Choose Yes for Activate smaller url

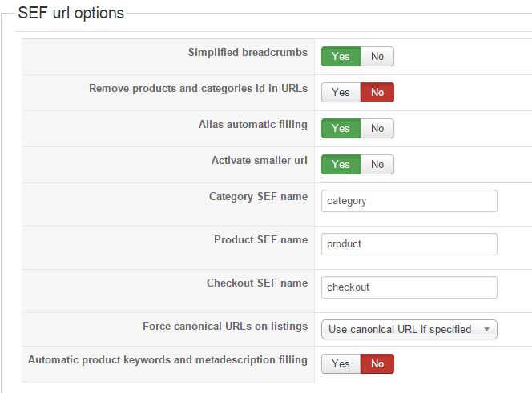pos(341,165)
